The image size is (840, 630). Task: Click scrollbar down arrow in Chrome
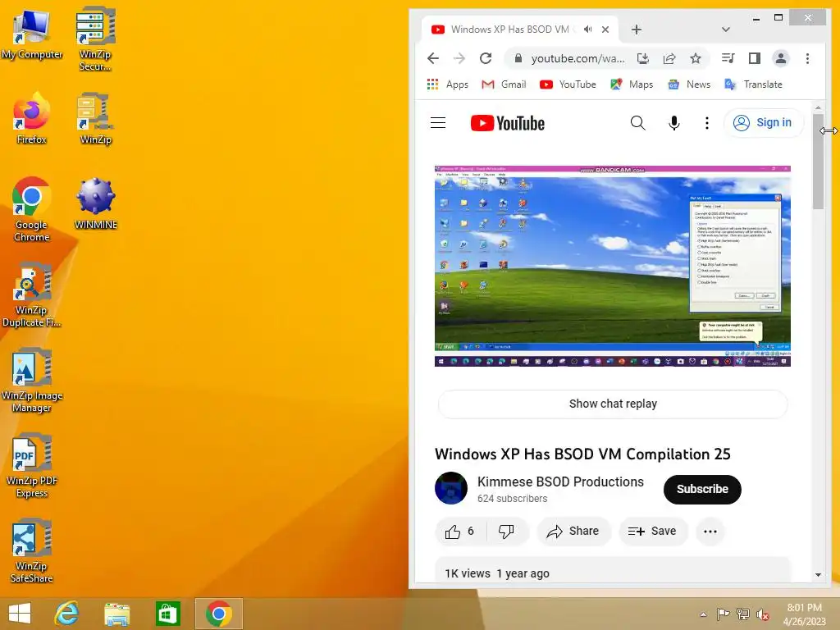pyautogui.click(x=818, y=575)
